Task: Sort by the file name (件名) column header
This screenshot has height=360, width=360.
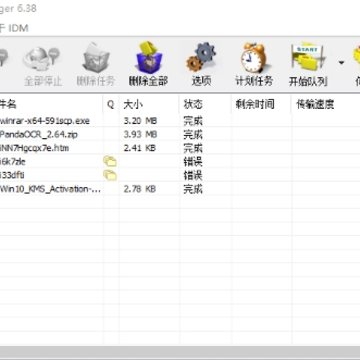Action: tap(51, 104)
